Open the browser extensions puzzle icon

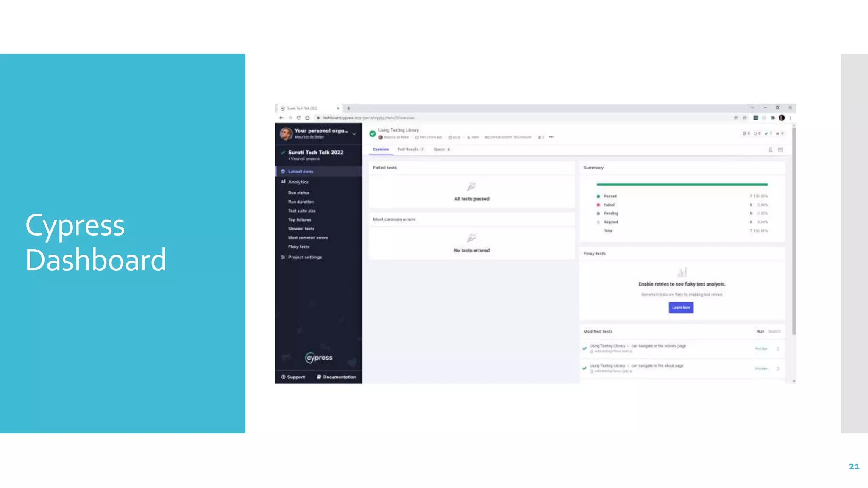click(x=773, y=118)
